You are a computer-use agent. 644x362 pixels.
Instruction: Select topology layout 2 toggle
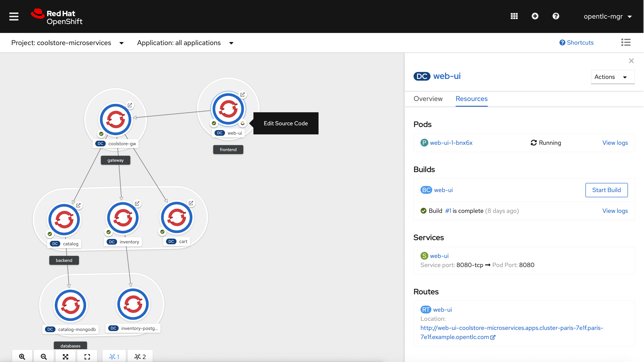140,357
